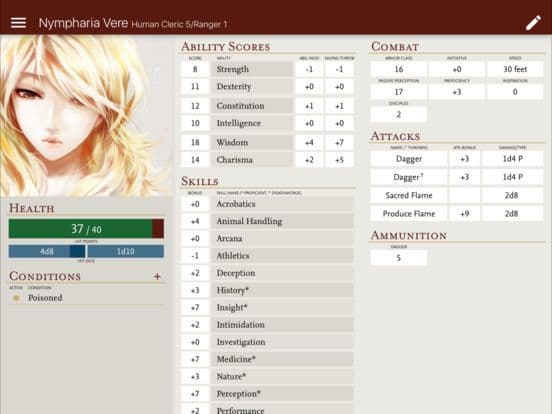Edit the Inspiration value 0
This screenshot has height=414, width=552.
(x=515, y=92)
